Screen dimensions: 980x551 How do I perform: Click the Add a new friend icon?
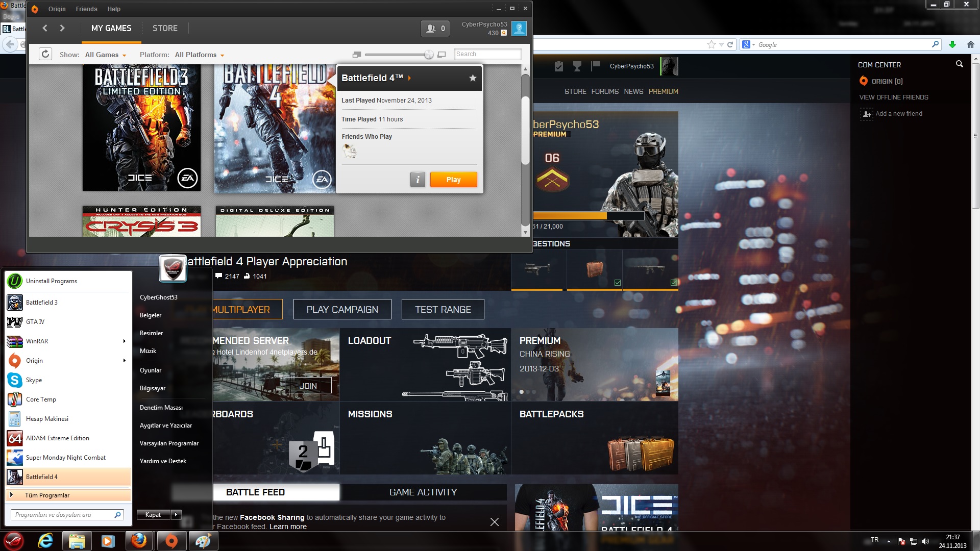(867, 114)
